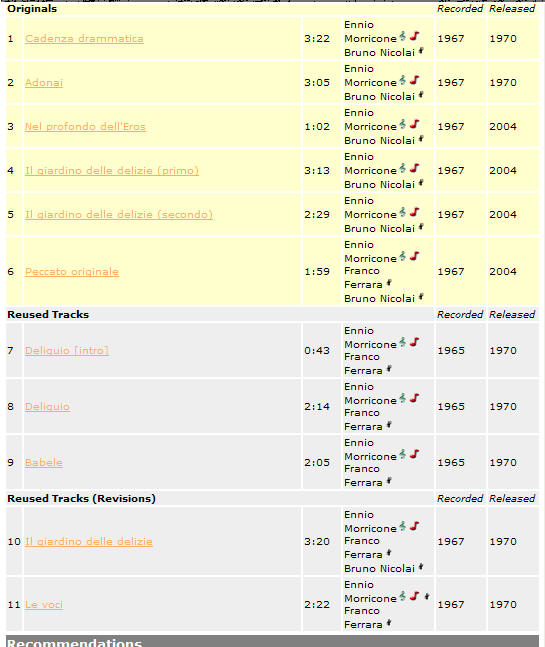The image size is (545, 647).
Task: Open Il giardino delle delizie (secondo)
Action: (119, 215)
